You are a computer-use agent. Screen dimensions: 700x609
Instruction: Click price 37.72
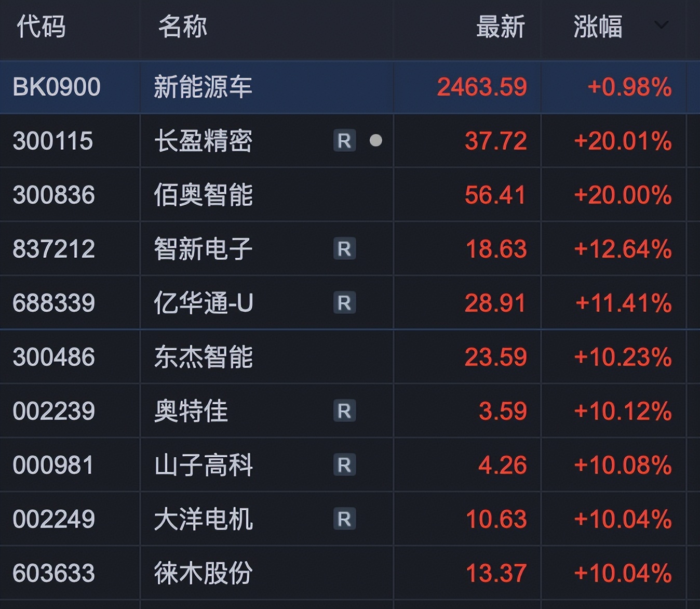pyautogui.click(x=496, y=141)
